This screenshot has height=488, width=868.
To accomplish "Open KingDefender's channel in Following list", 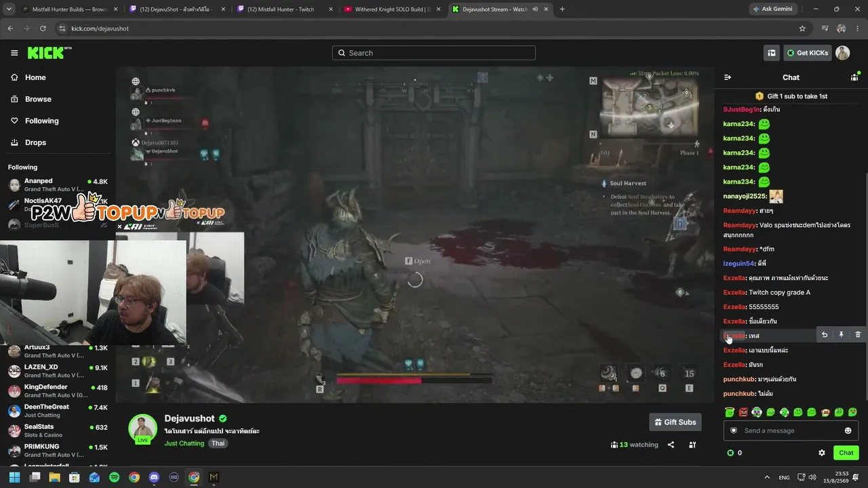I will [58, 391].
